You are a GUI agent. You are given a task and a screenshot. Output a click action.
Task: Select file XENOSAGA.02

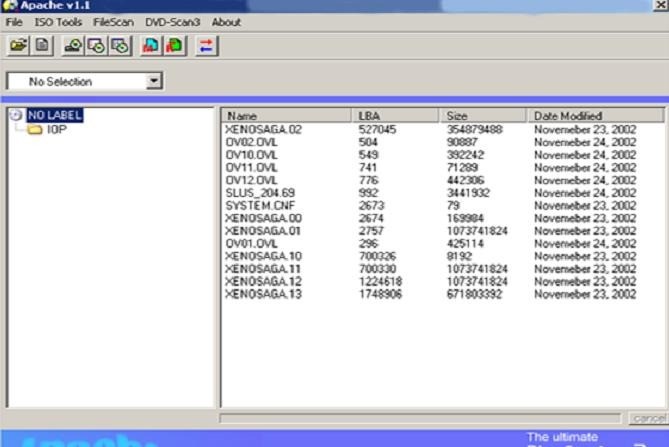[x=263, y=129]
